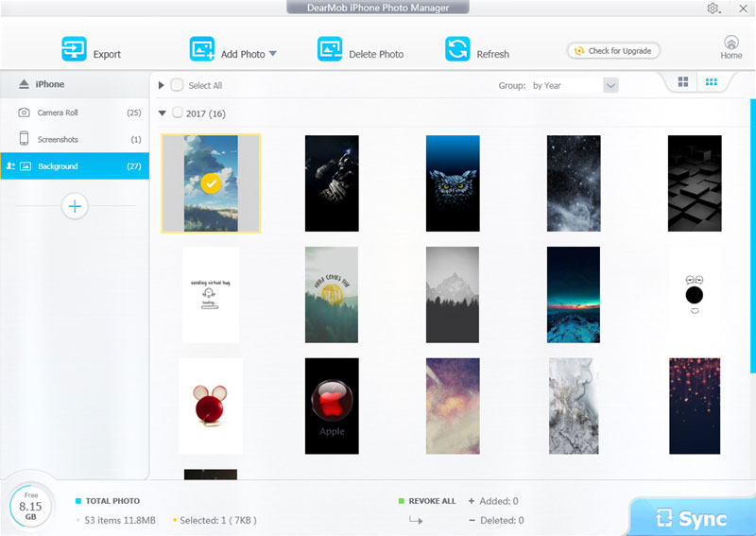Open the Screenshots album
Screen dimensions: 756x536
[x=58, y=139]
